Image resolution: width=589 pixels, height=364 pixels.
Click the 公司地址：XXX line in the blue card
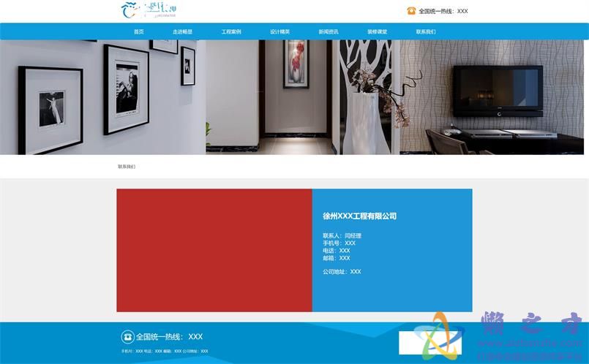342,271
